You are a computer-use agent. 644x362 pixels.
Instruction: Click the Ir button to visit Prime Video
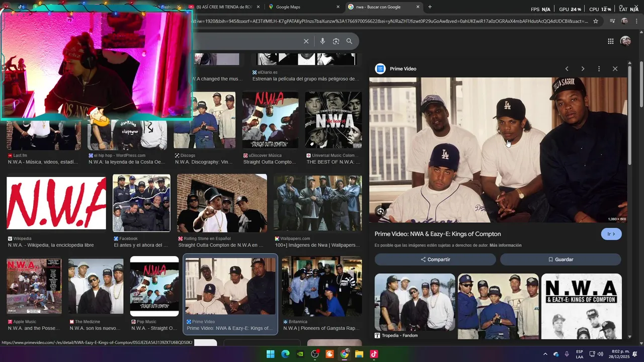pyautogui.click(x=611, y=234)
